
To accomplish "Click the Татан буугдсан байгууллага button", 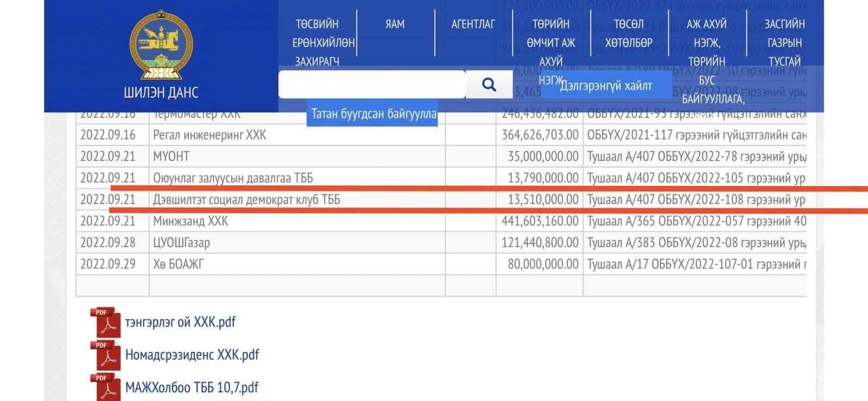I will [373, 114].
